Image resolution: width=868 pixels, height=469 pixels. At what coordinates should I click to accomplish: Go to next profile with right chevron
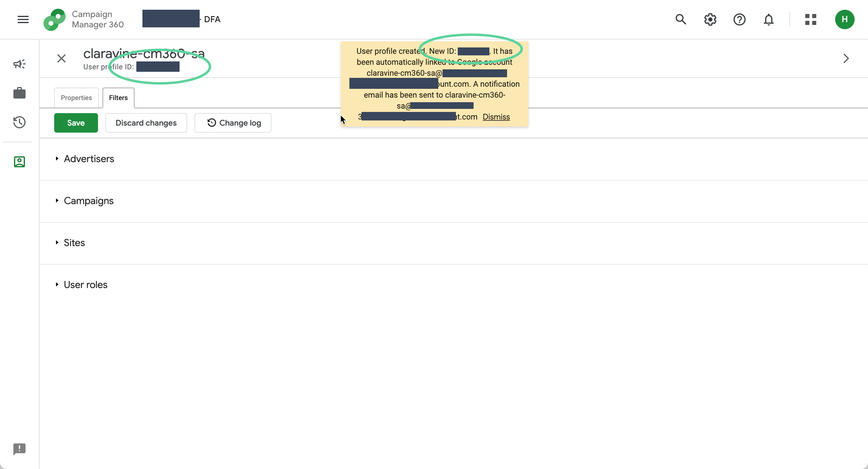click(x=846, y=59)
